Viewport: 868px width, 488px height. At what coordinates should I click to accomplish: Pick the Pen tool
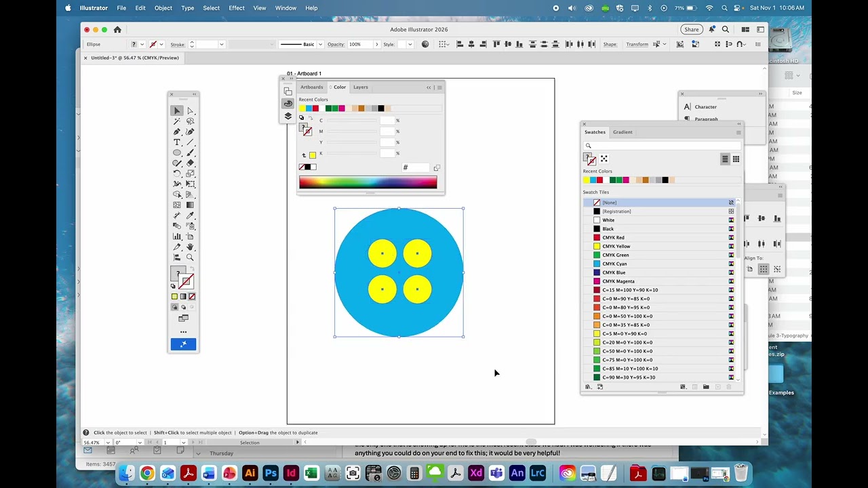177,132
